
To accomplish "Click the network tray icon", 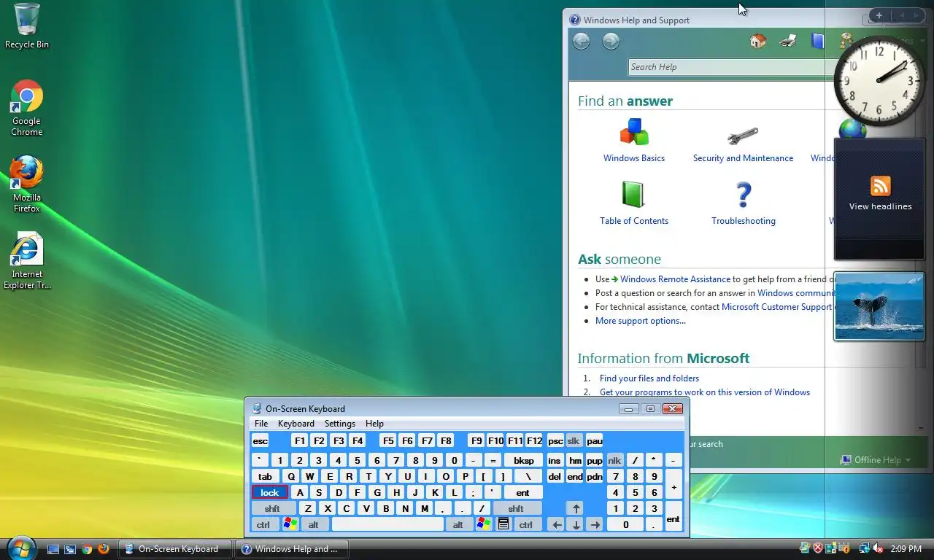I will [x=865, y=548].
